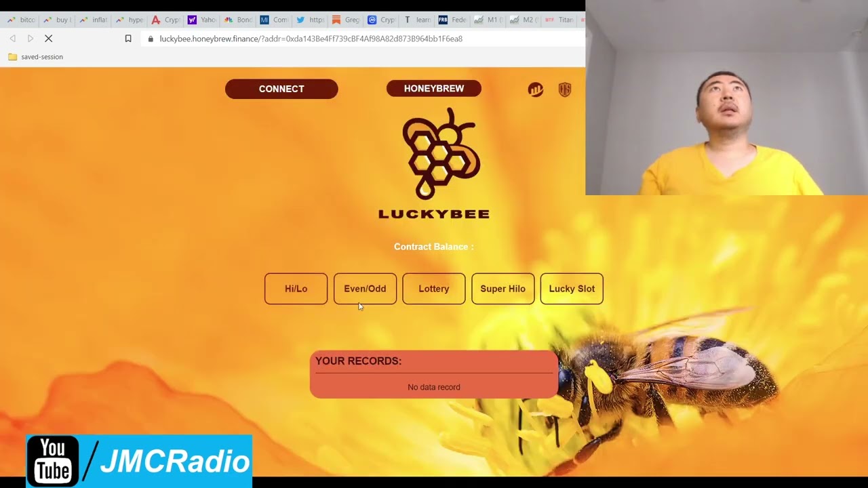Click the YOUR RECORDS heading
Image resolution: width=868 pixels, height=488 pixels.
tap(358, 361)
